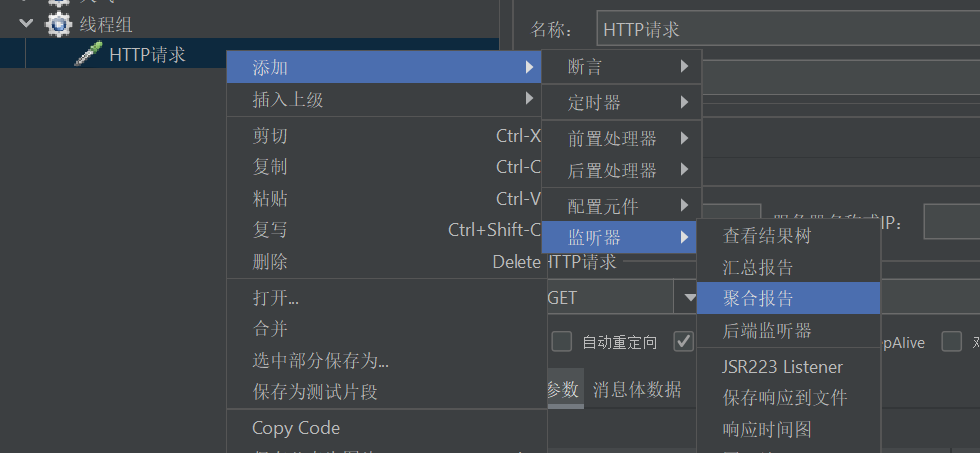
Task: Click the arrow beside 后置处理器
Action: [x=684, y=169]
